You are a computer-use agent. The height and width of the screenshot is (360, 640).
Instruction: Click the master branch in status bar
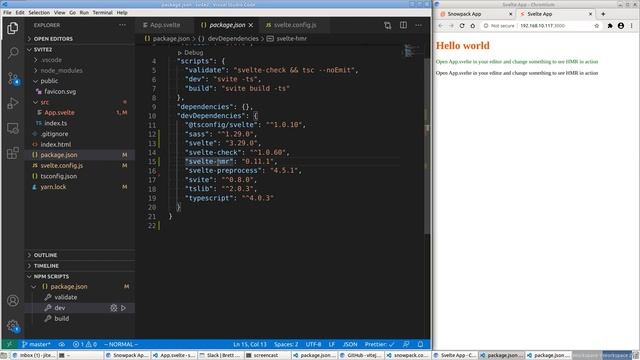point(36,344)
